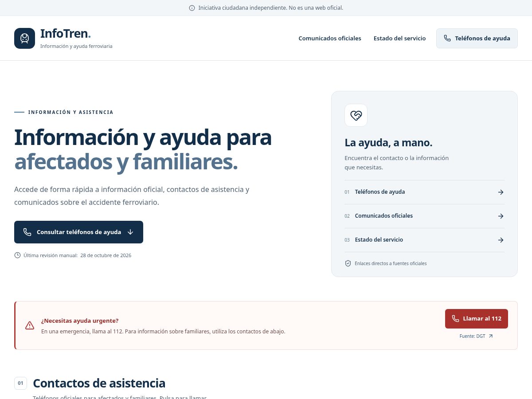Click arrow next to Comunicados oficiales row
Viewport: 532px width, 399px height.
coord(501,216)
